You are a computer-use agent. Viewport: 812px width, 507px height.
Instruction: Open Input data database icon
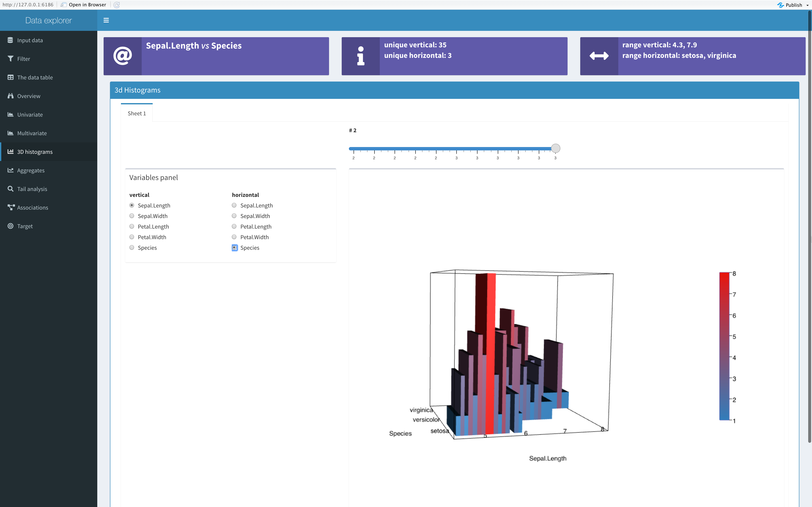(10, 40)
